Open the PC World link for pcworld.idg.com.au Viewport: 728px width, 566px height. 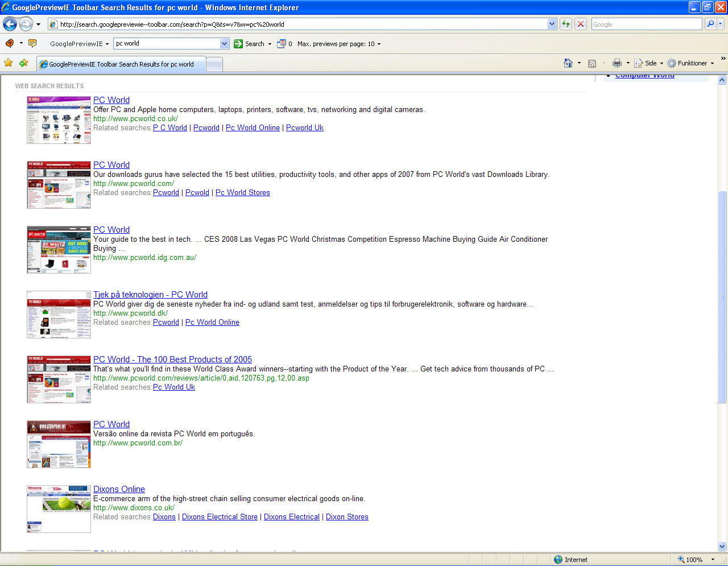tap(111, 230)
